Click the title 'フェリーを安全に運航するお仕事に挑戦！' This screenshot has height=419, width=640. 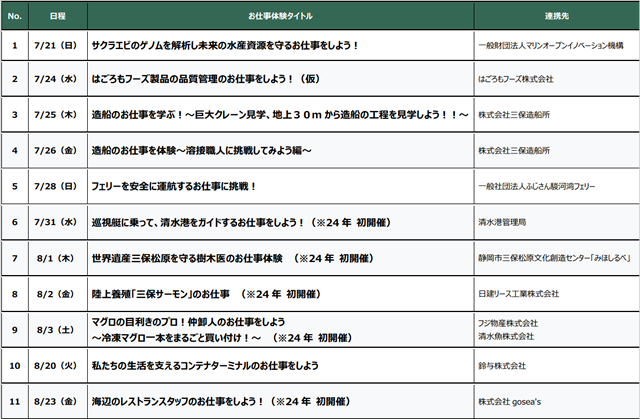click(174, 186)
